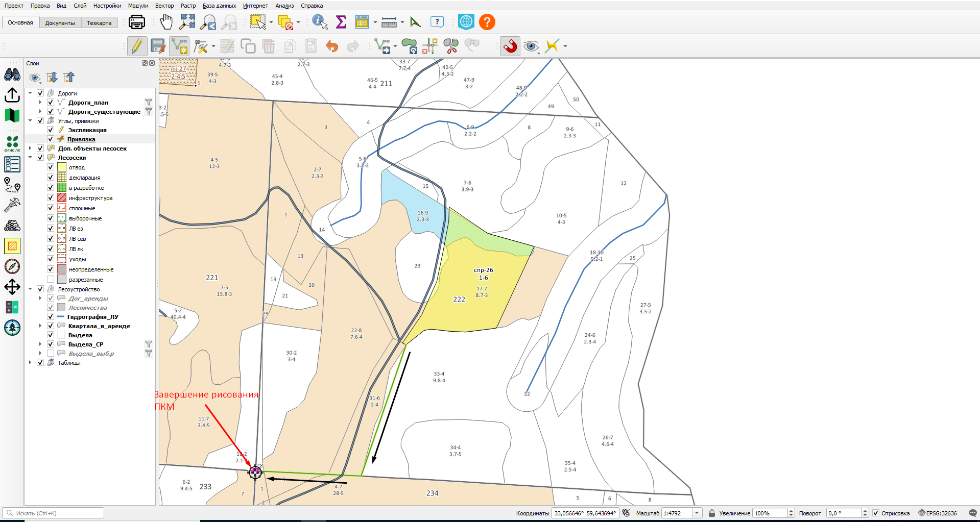980x522 pixels.
Task: Select the Pan map hand tool
Action: click(166, 22)
